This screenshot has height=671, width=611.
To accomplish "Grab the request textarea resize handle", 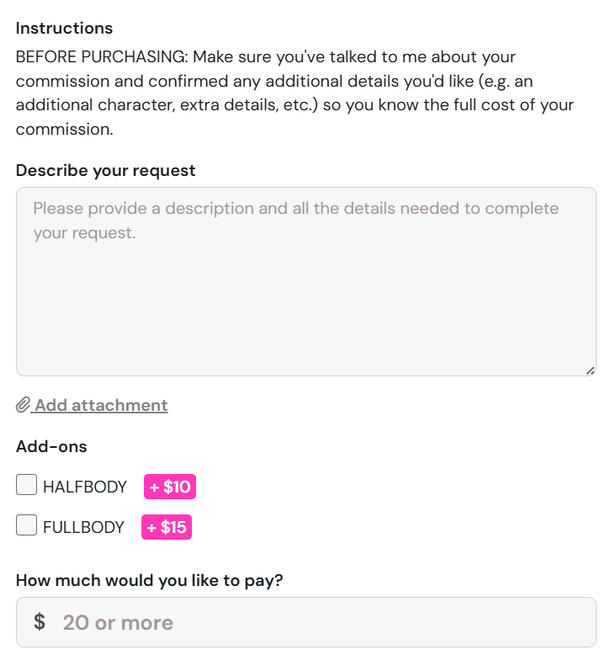I will tap(590, 370).
